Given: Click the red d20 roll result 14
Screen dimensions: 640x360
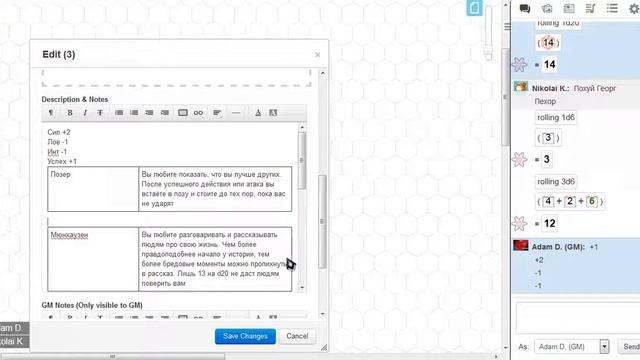Looking at the screenshot, I should 548,42.
